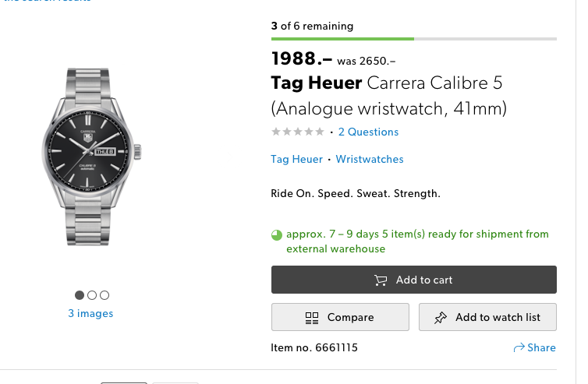Select the first image carousel dot
588x384 pixels.
click(80, 295)
